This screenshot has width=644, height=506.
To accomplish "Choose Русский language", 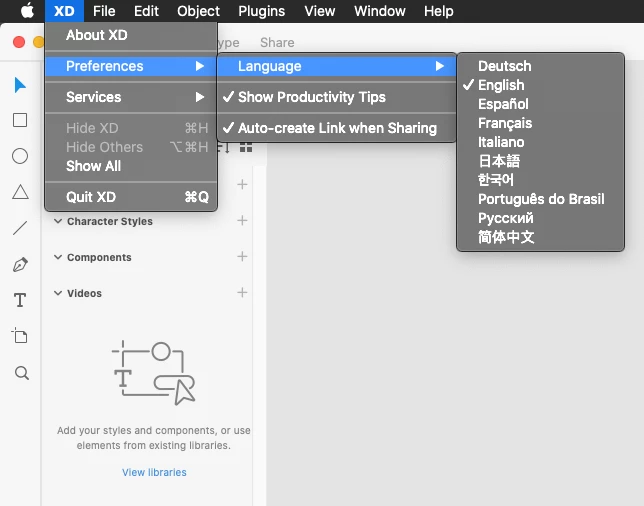I will (x=540, y=218).
